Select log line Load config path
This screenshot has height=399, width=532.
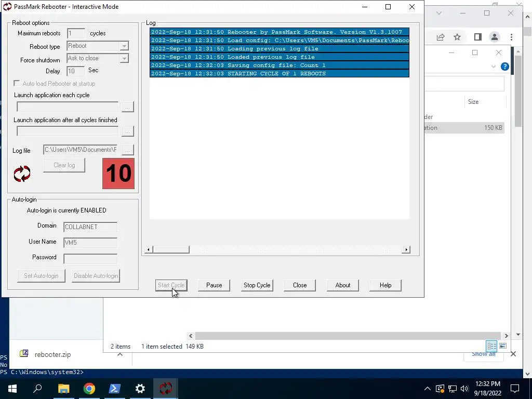click(x=280, y=40)
